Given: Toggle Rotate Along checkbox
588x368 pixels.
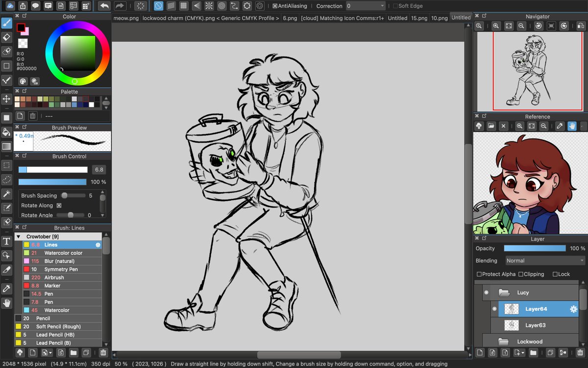Looking at the screenshot, I should (59, 206).
